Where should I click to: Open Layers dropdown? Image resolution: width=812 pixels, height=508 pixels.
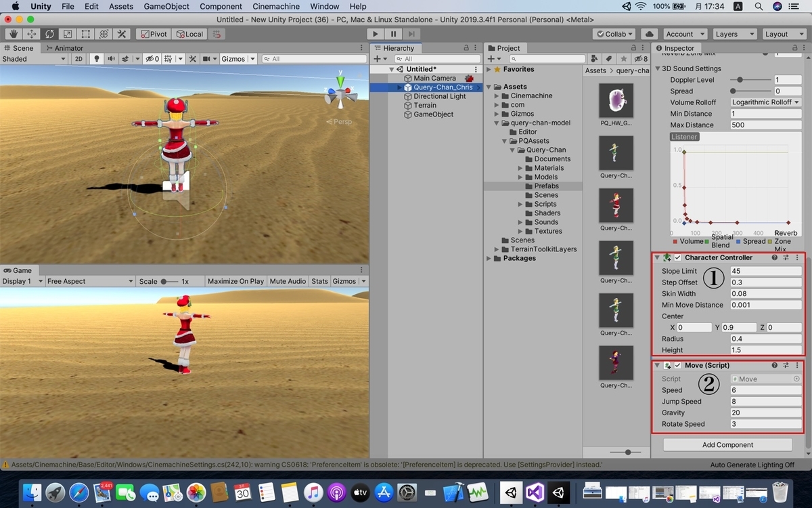coord(734,34)
